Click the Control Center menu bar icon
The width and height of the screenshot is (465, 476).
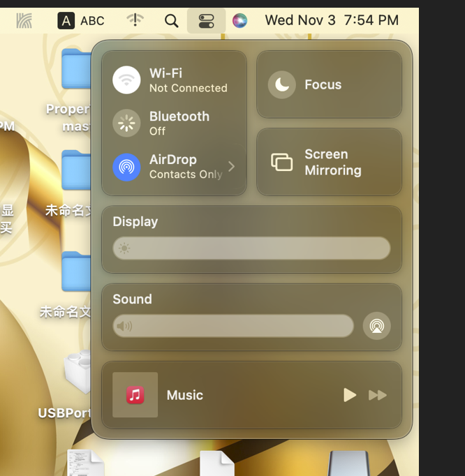point(206,20)
